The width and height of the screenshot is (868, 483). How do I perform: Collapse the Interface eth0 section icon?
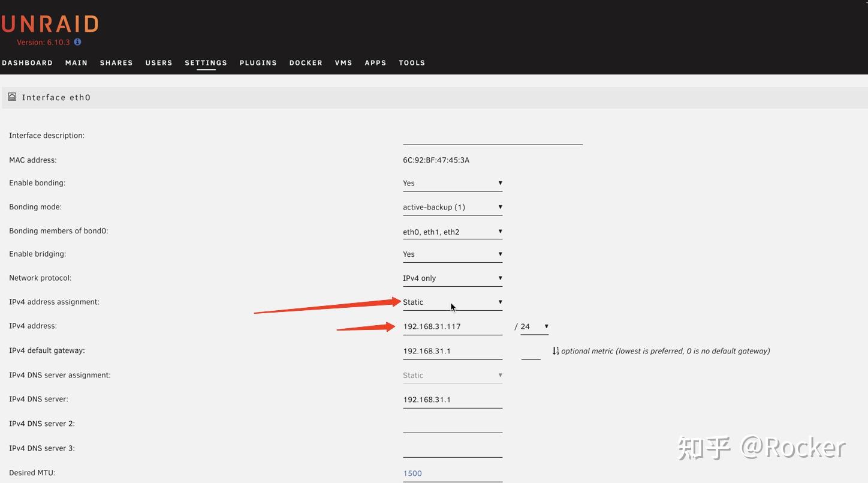coord(12,97)
